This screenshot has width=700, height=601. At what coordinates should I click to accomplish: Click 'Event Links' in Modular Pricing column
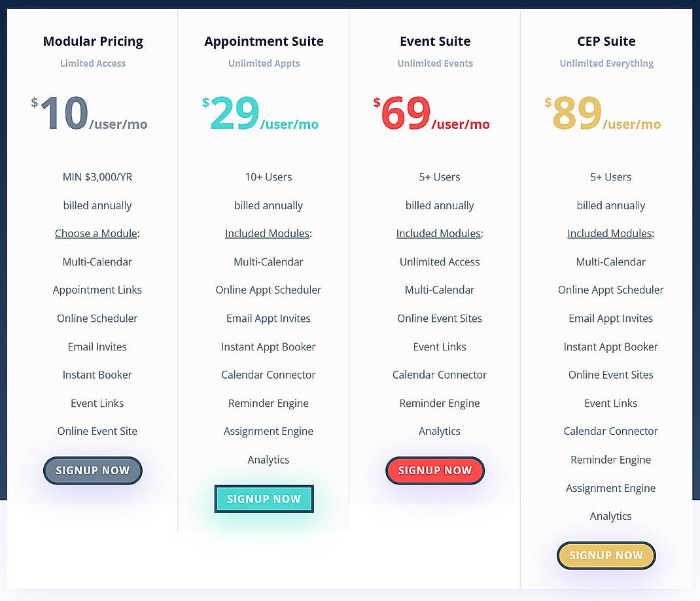tap(97, 403)
